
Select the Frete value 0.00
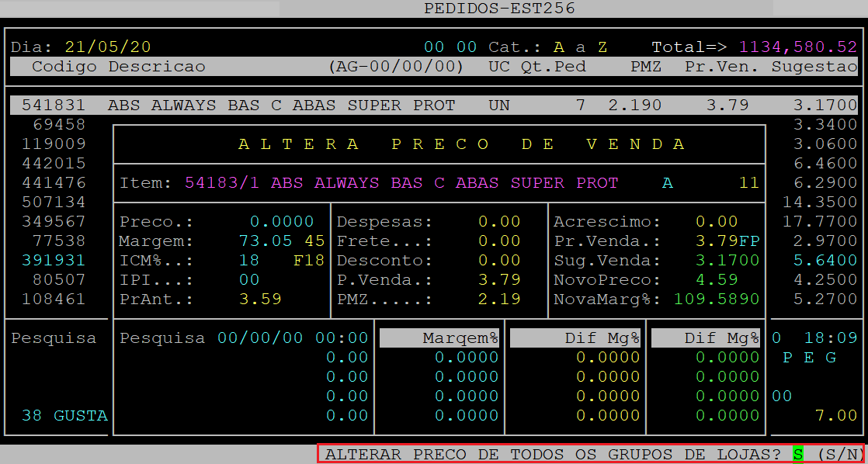click(x=498, y=241)
